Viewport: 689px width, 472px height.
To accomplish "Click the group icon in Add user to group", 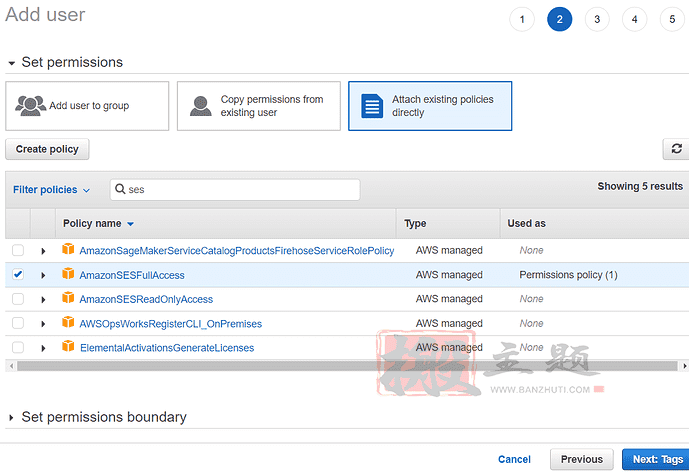I will pyautogui.click(x=30, y=105).
